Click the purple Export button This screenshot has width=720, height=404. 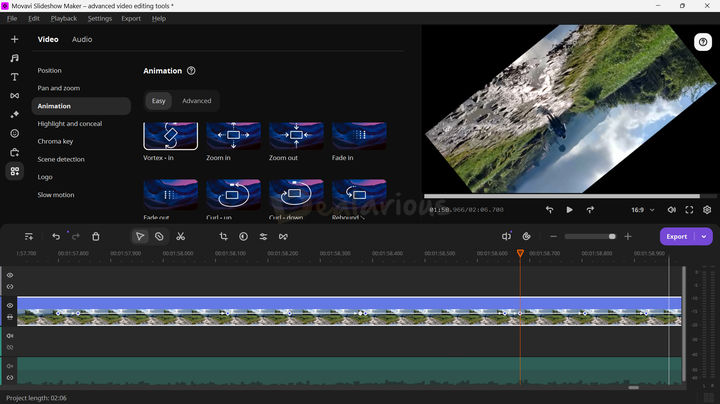677,236
